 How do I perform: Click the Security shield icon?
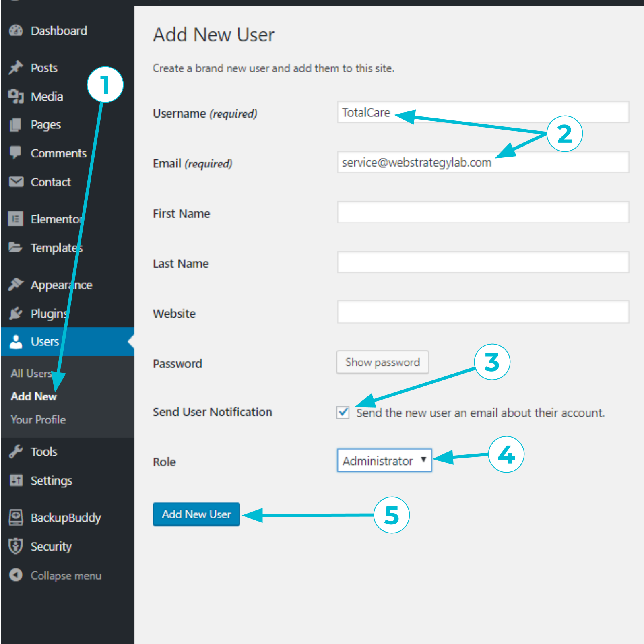pos(16,546)
